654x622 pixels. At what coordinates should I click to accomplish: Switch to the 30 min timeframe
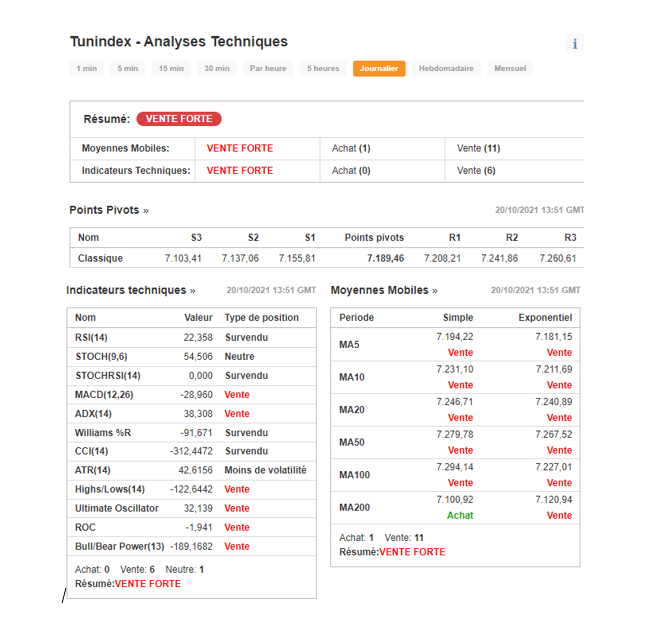pos(217,69)
